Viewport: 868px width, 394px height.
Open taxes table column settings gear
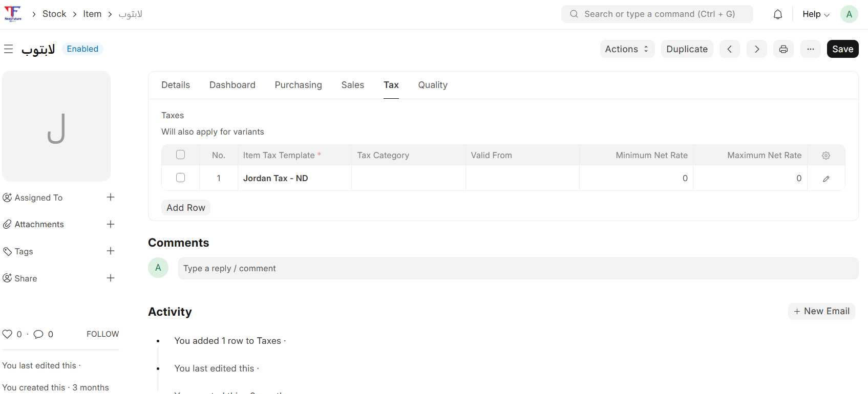point(825,156)
